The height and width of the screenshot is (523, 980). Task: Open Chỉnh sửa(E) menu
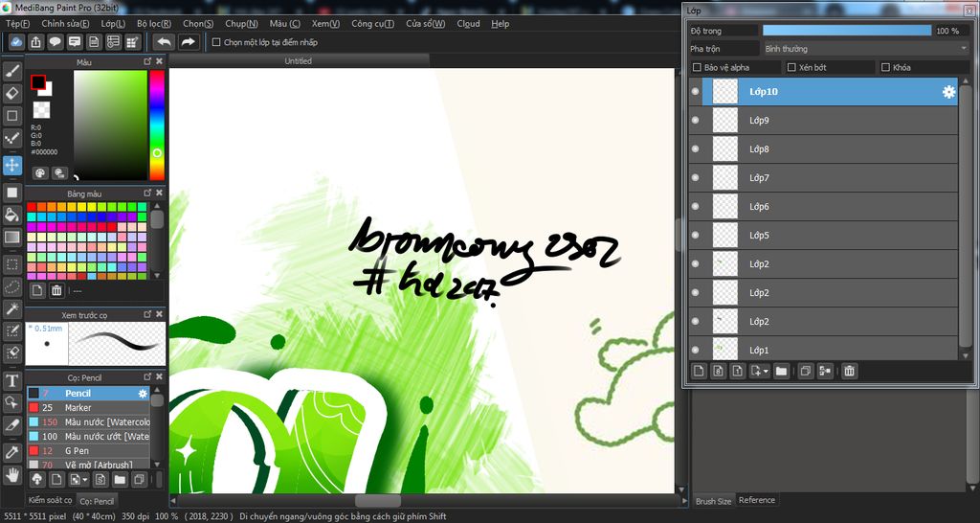tap(65, 24)
